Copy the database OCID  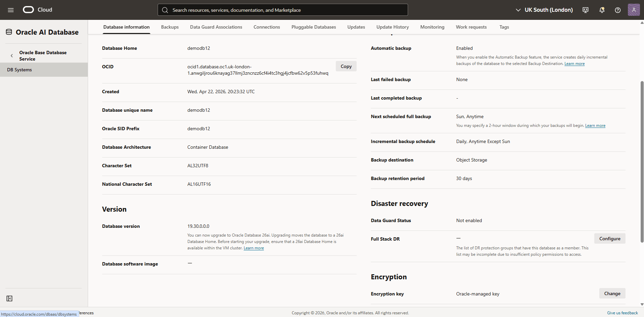coord(346,66)
